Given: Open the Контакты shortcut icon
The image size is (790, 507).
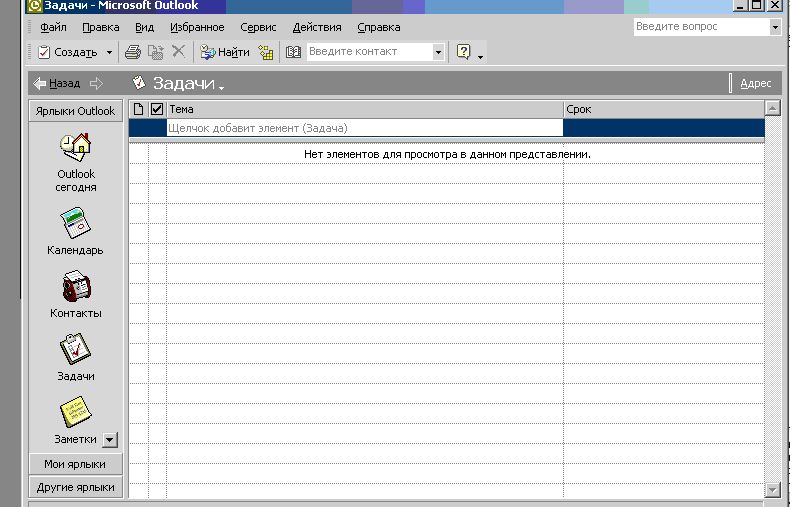Looking at the screenshot, I should tap(76, 286).
